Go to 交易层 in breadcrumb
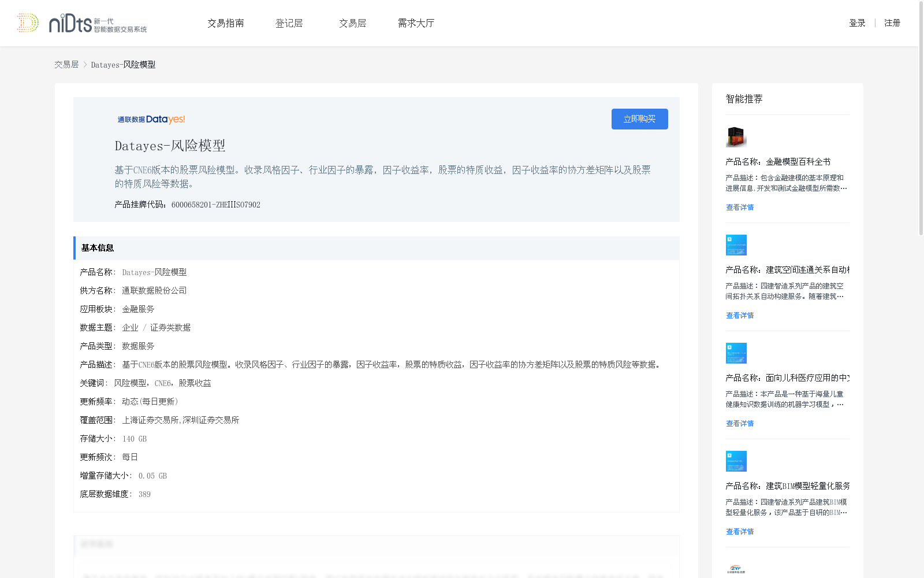Viewport: 924px width, 578px height. (x=66, y=65)
